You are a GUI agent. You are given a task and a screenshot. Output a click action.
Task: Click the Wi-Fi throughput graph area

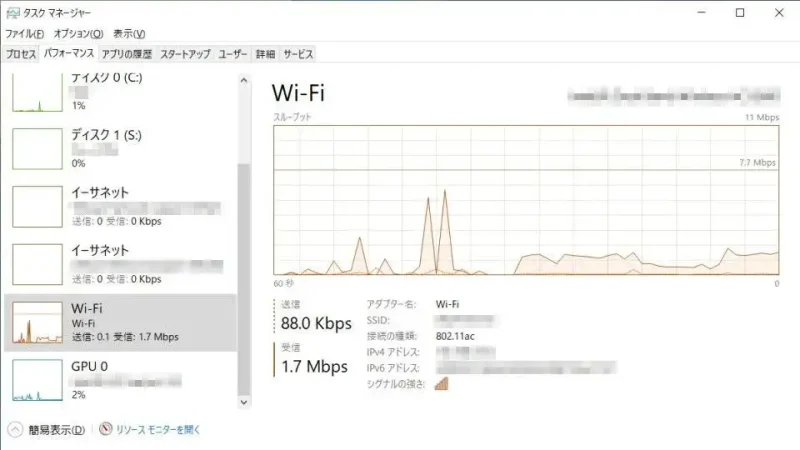tap(526, 200)
